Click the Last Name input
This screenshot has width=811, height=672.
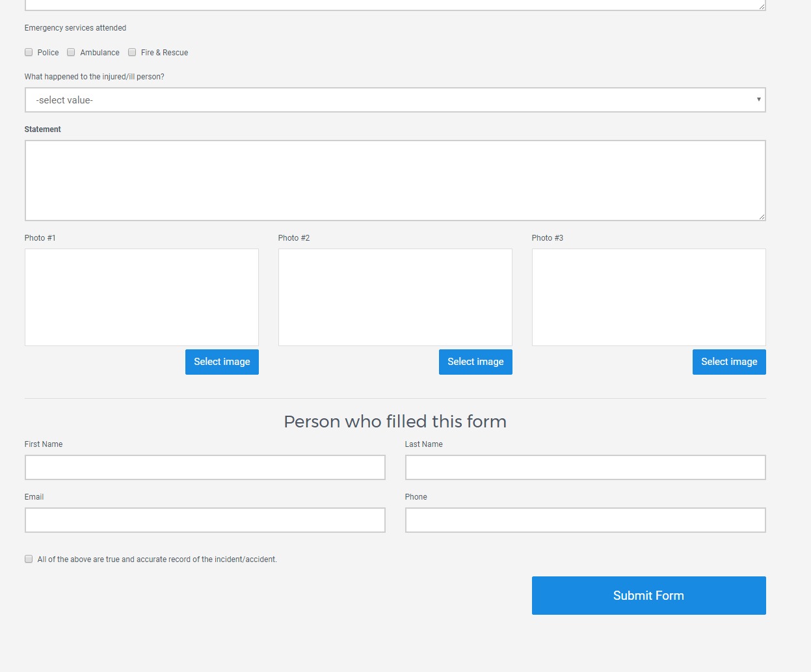pyautogui.click(x=585, y=468)
